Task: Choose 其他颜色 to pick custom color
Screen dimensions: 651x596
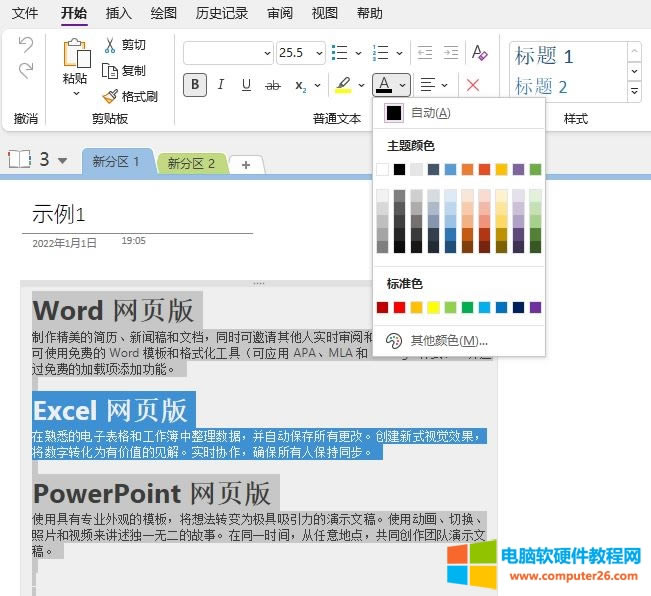Action: (446, 341)
